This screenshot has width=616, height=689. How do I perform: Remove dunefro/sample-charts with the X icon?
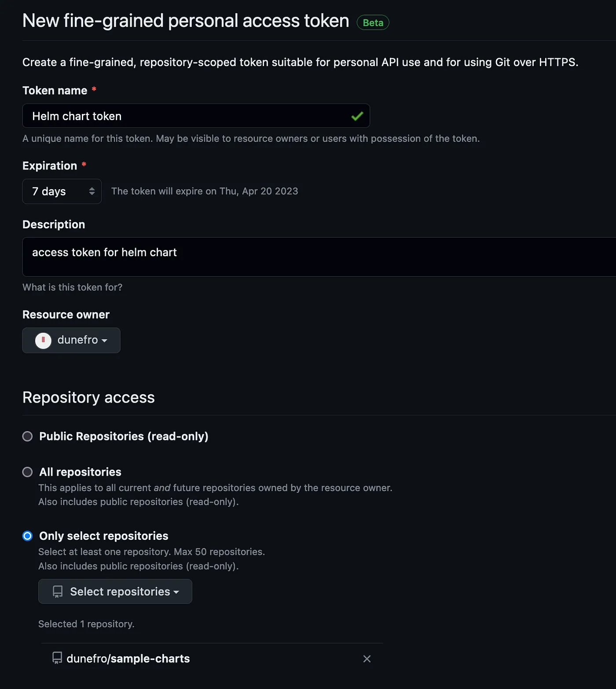(x=367, y=659)
